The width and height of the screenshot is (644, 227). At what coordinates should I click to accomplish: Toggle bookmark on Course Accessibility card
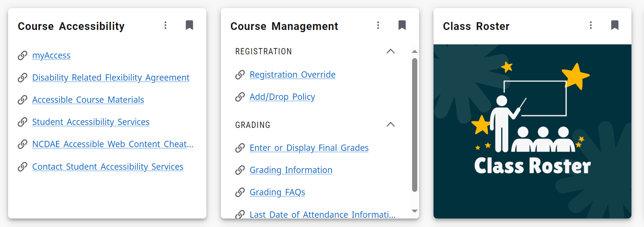[x=189, y=25]
